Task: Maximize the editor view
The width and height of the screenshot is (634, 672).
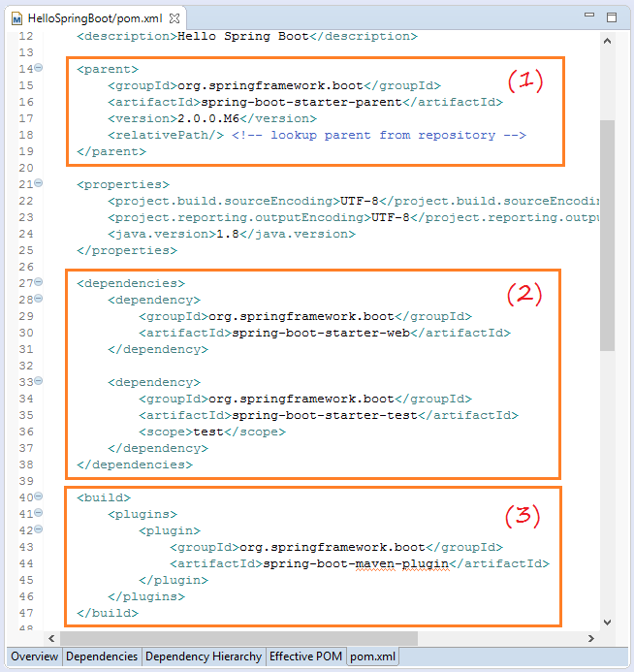Action: pos(612,17)
